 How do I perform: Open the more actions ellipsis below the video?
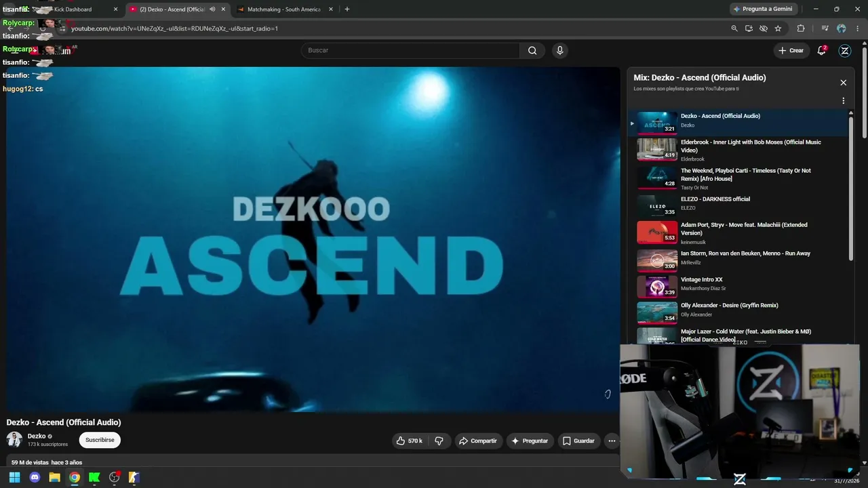click(x=612, y=441)
